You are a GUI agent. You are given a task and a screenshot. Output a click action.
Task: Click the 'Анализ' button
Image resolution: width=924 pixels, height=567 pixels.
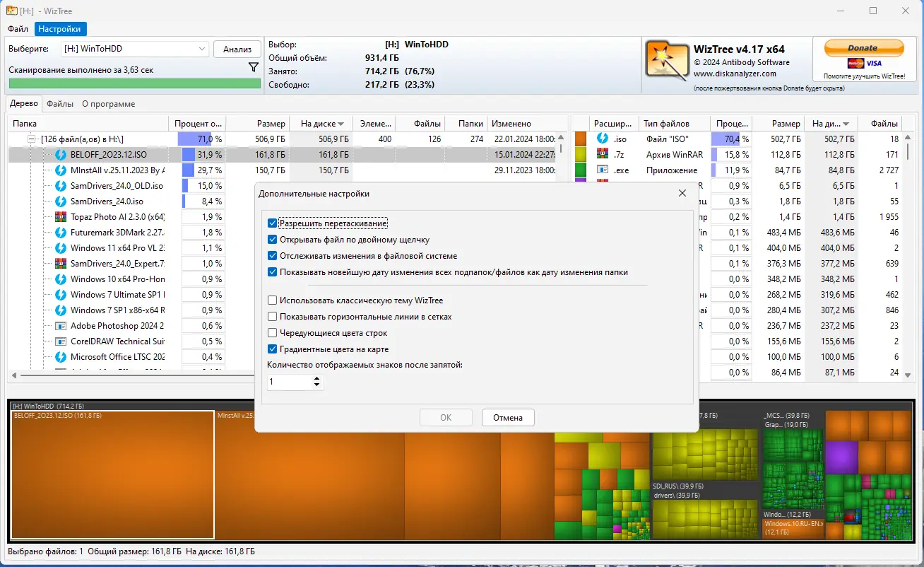(x=237, y=49)
